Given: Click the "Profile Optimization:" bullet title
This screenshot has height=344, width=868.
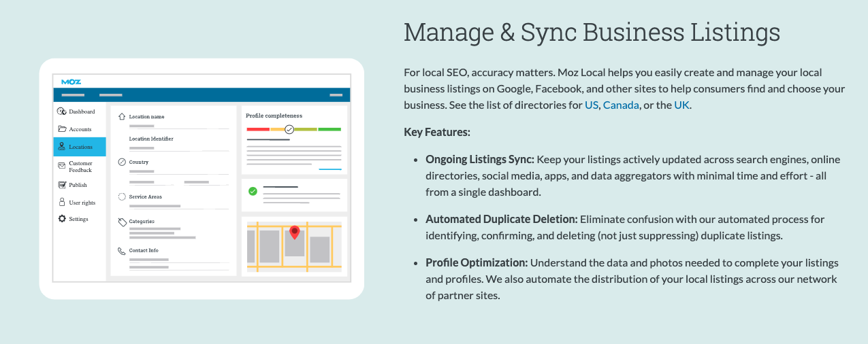Looking at the screenshot, I should (x=477, y=262).
